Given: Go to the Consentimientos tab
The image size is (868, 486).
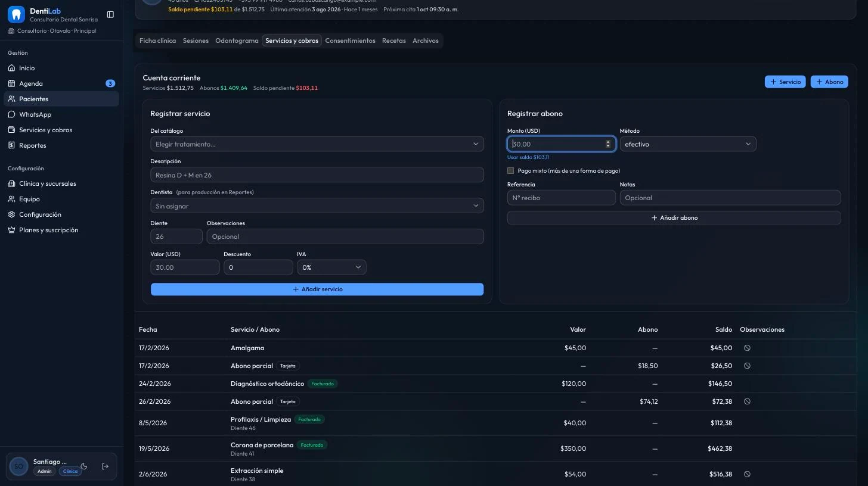Looking at the screenshot, I should coord(351,40).
